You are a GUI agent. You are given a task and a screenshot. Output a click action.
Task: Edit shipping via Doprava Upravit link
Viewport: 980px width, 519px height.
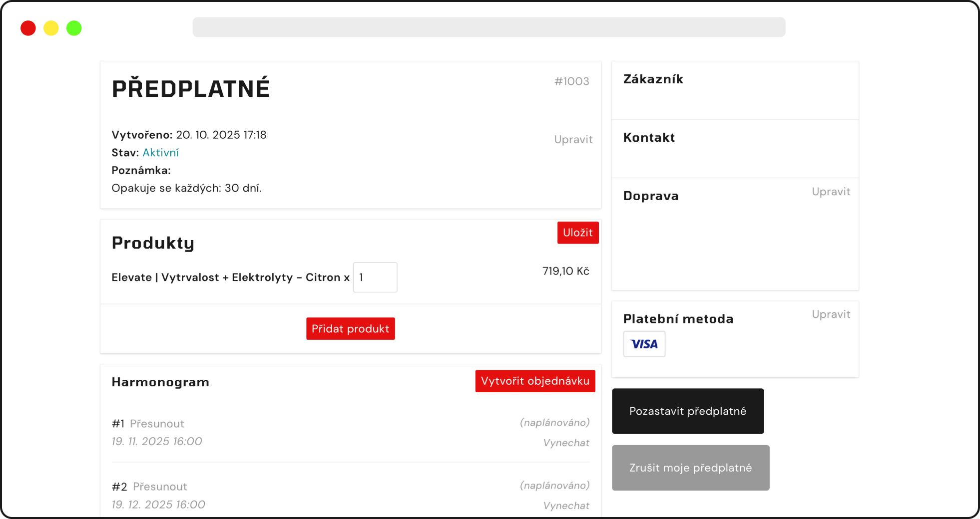831,192
